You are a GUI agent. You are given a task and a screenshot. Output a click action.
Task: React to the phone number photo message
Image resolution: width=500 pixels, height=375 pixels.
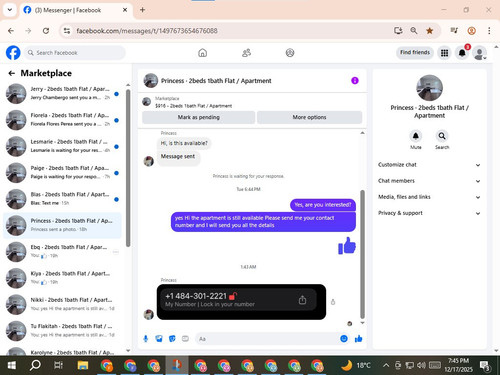(333, 302)
